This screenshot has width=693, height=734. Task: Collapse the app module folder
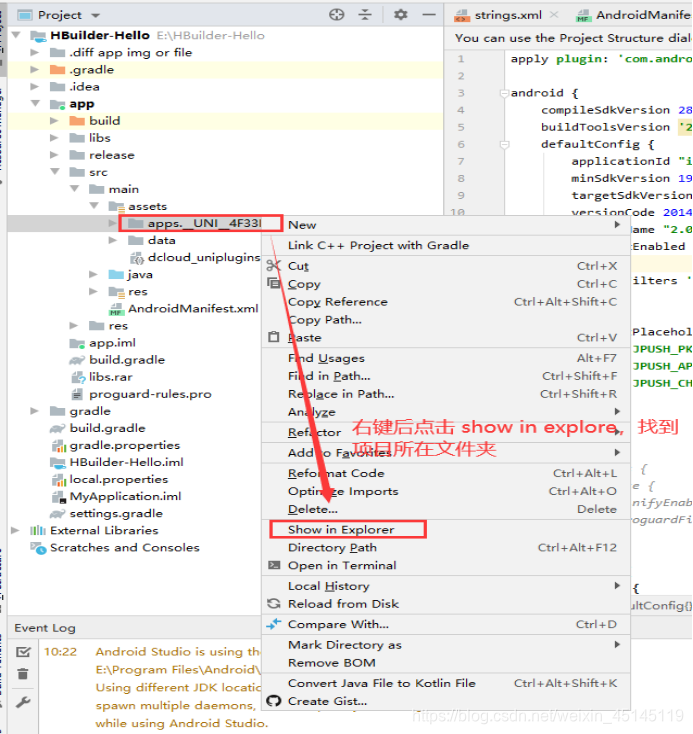[x=35, y=103]
